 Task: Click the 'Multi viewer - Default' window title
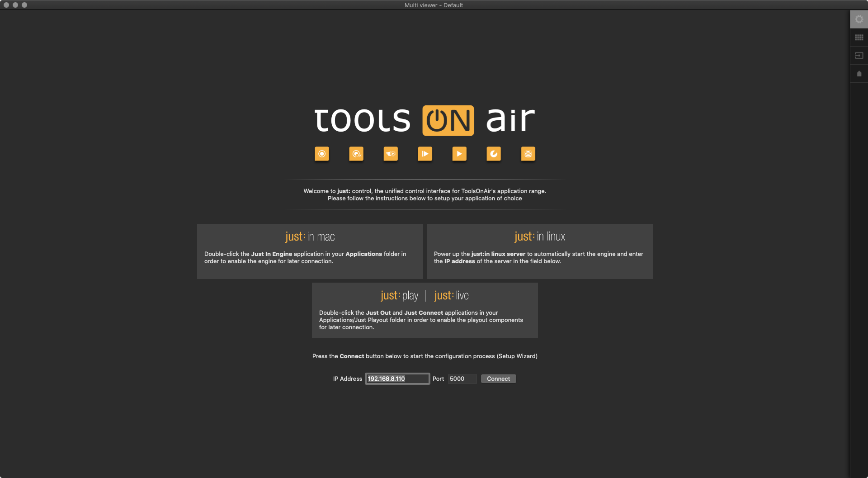pos(434,5)
